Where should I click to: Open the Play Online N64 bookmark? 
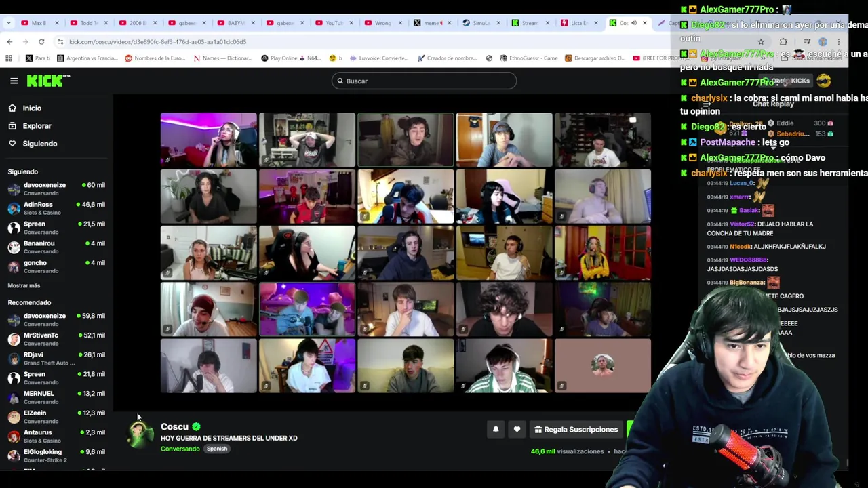click(290, 58)
